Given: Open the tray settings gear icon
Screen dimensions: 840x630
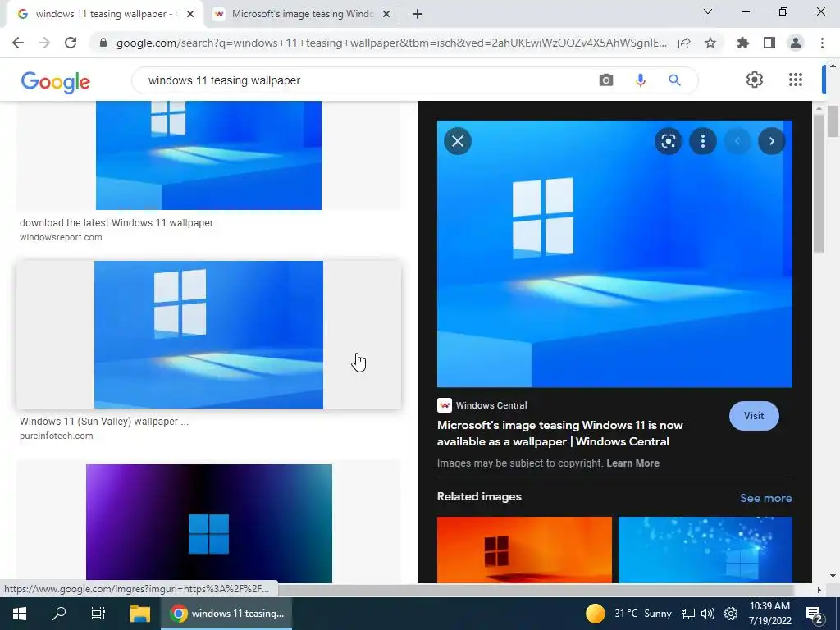Looking at the screenshot, I should click(x=731, y=614).
